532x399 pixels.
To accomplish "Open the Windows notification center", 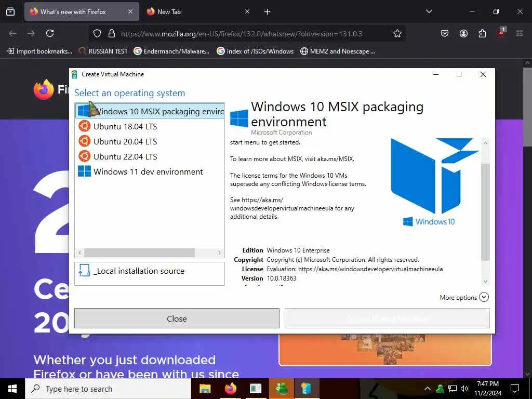I will (515, 389).
